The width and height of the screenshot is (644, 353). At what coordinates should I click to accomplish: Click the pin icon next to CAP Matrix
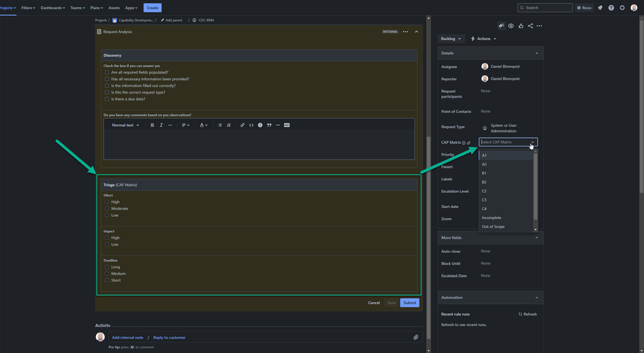[x=469, y=143]
